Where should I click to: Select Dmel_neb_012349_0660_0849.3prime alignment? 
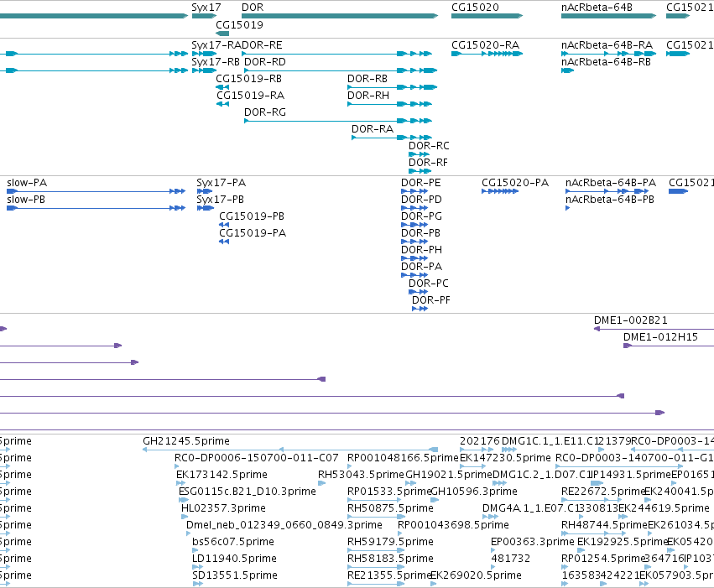[284, 526]
